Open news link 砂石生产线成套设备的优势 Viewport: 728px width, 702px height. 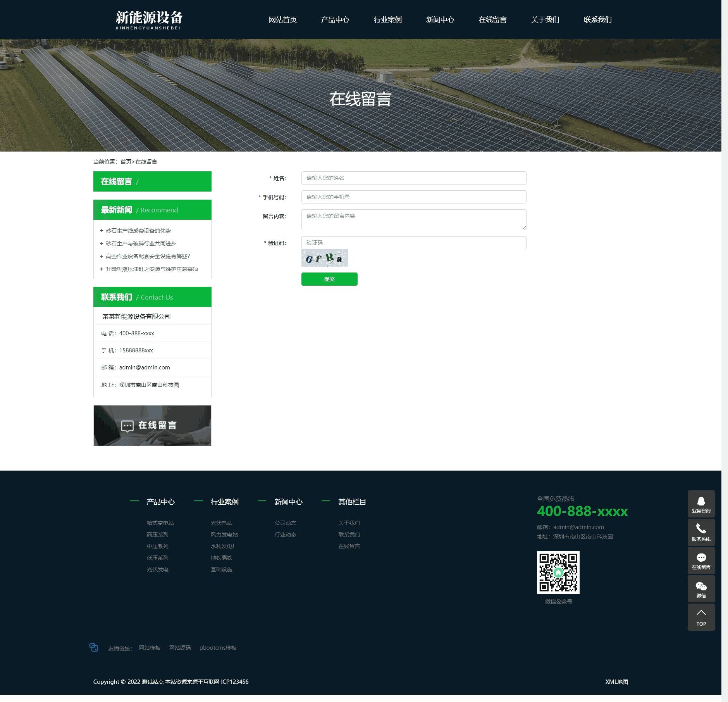click(138, 231)
